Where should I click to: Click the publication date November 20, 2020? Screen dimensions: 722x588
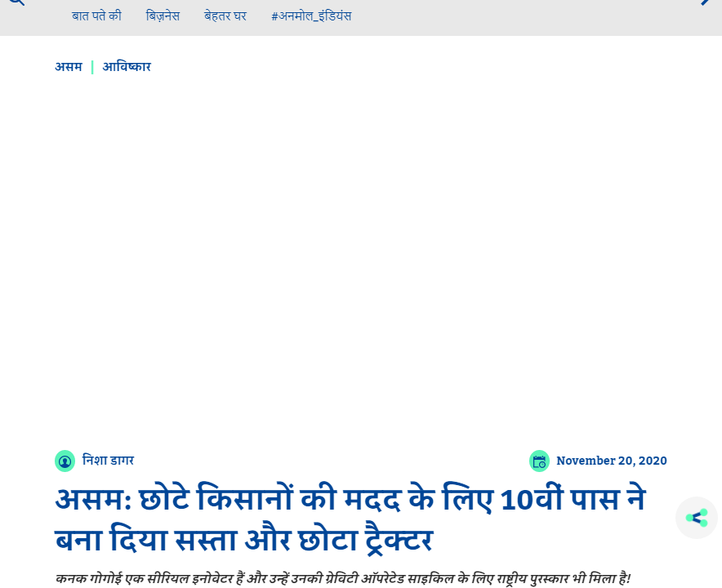point(612,461)
